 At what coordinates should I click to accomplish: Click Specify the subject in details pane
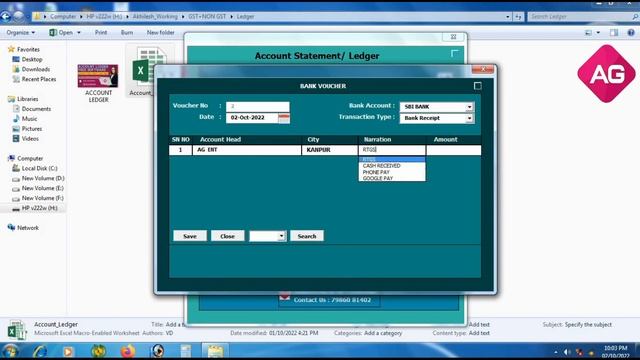point(588,325)
